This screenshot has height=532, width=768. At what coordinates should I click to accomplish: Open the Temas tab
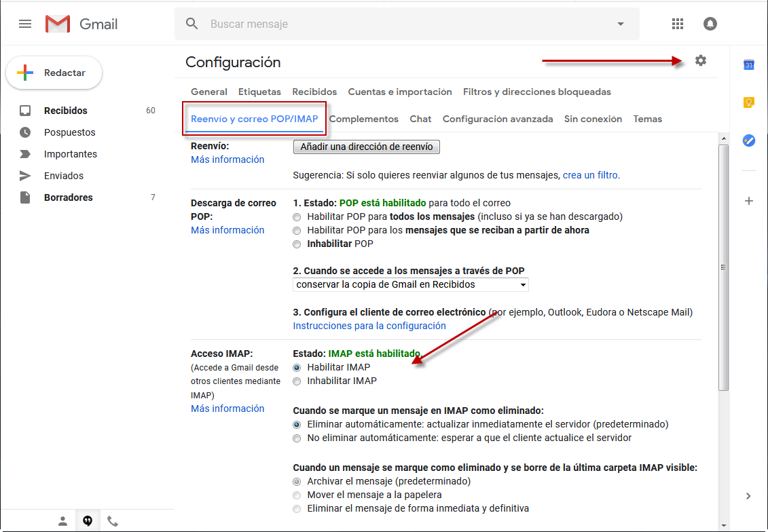[x=648, y=119]
